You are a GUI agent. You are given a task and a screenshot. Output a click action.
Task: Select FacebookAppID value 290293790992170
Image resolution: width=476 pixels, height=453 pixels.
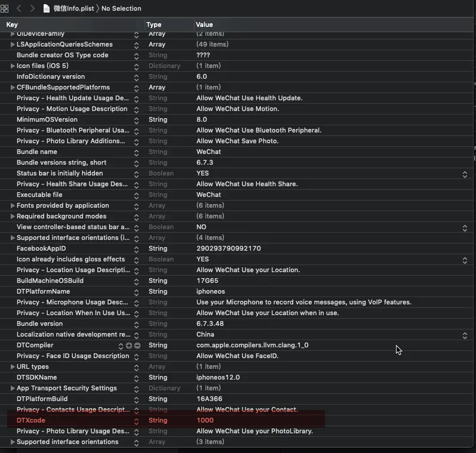coord(229,248)
